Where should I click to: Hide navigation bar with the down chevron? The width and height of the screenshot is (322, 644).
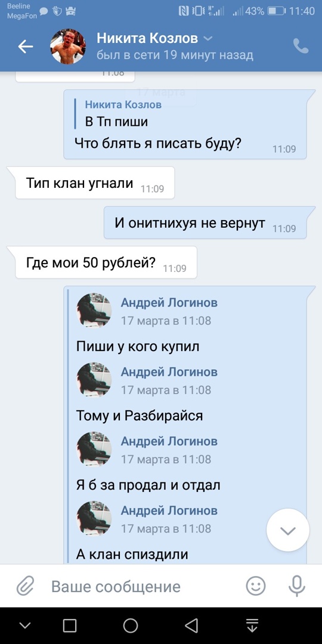(x=25, y=626)
